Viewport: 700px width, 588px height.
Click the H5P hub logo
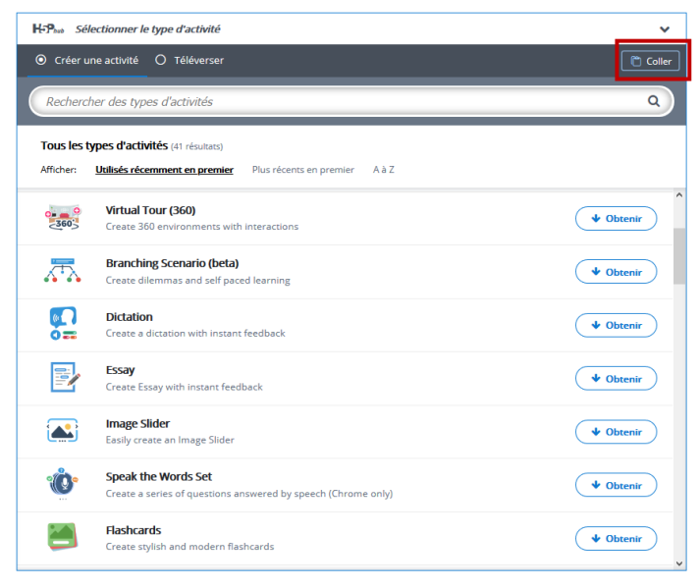[48, 29]
